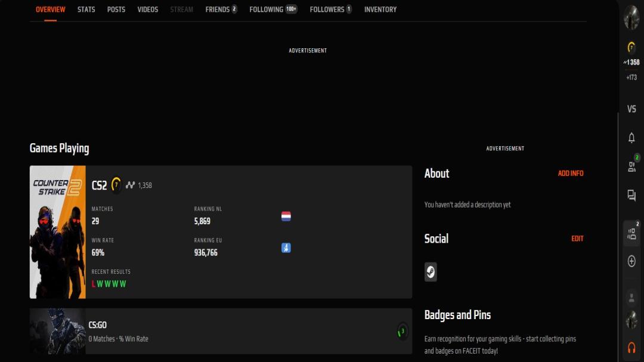The height and width of the screenshot is (362, 644).
Task: Click the 5,869 NL ranking value
Action: (202, 221)
